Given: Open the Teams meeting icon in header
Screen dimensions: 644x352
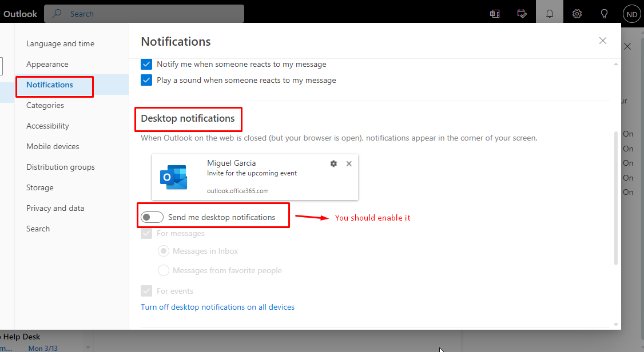Looking at the screenshot, I should (495, 14).
